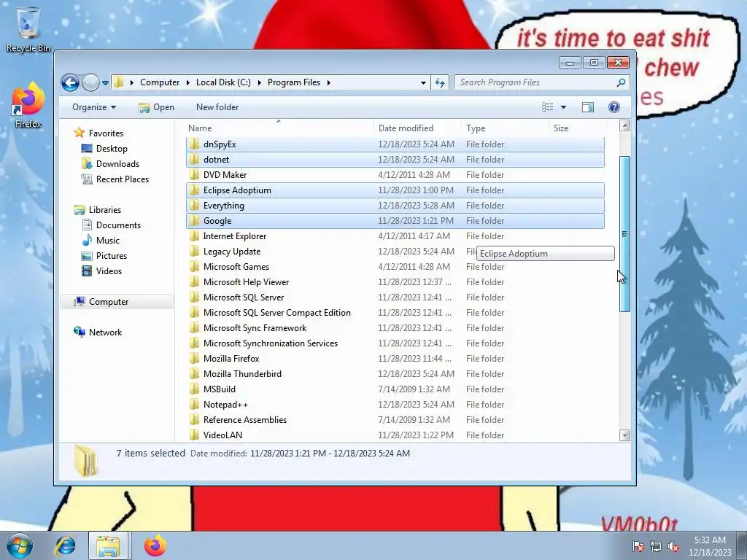The width and height of the screenshot is (747, 560).
Task: Click the vertical scrollbar thumb
Action: pos(624,234)
